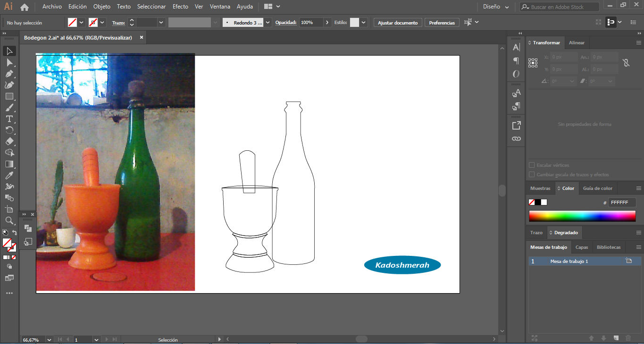The width and height of the screenshot is (644, 344).
Task: Select the Direct Selection tool
Action: [9, 62]
